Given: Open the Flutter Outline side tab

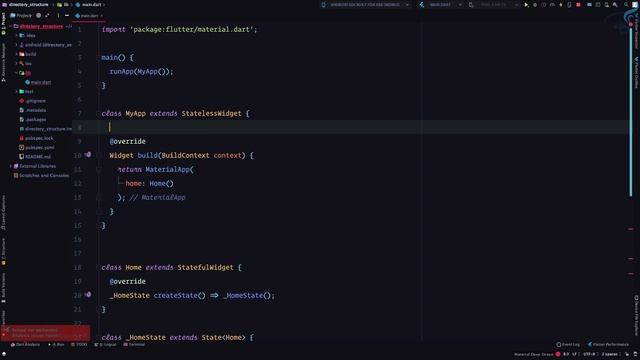Looking at the screenshot, I should (x=636, y=72).
